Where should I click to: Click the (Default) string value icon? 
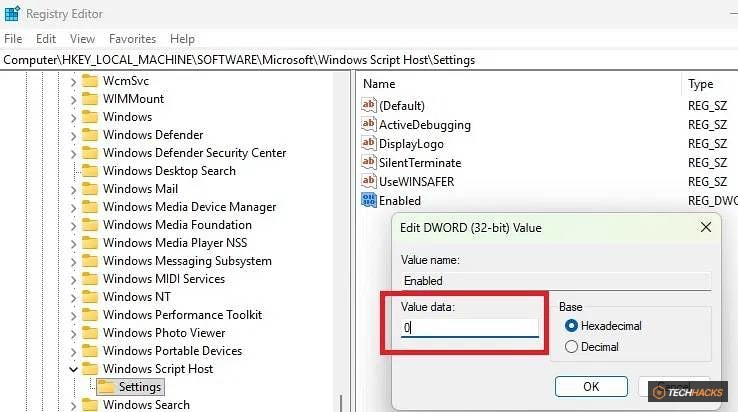pos(369,105)
